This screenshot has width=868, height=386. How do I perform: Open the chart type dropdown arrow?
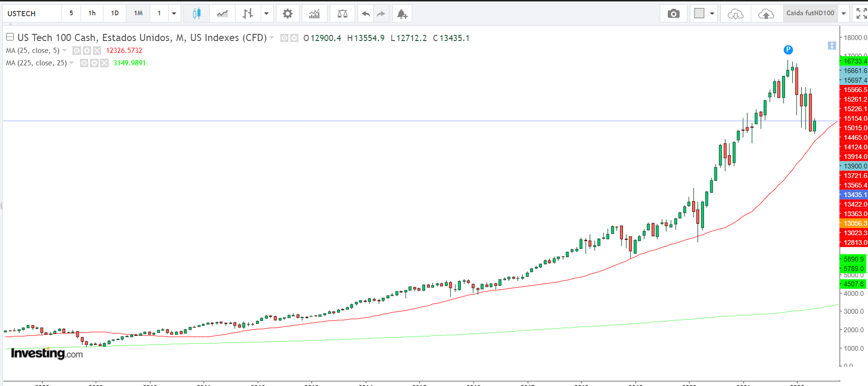[266, 13]
